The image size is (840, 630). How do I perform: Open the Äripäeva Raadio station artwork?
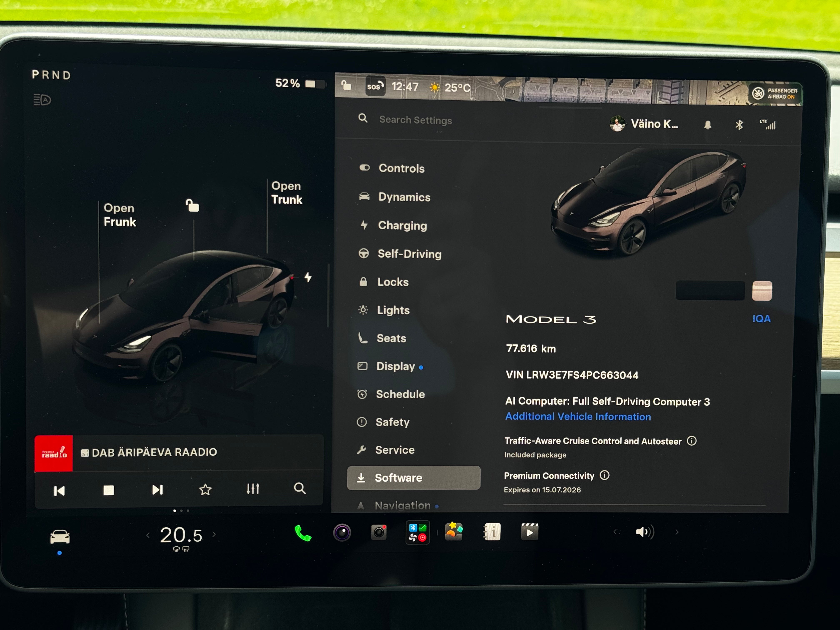[x=54, y=453]
